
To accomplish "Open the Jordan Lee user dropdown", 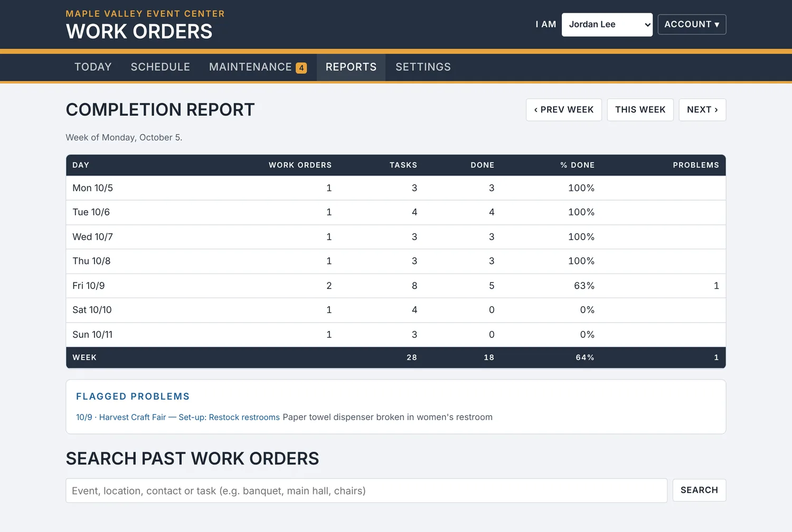I will (607, 25).
